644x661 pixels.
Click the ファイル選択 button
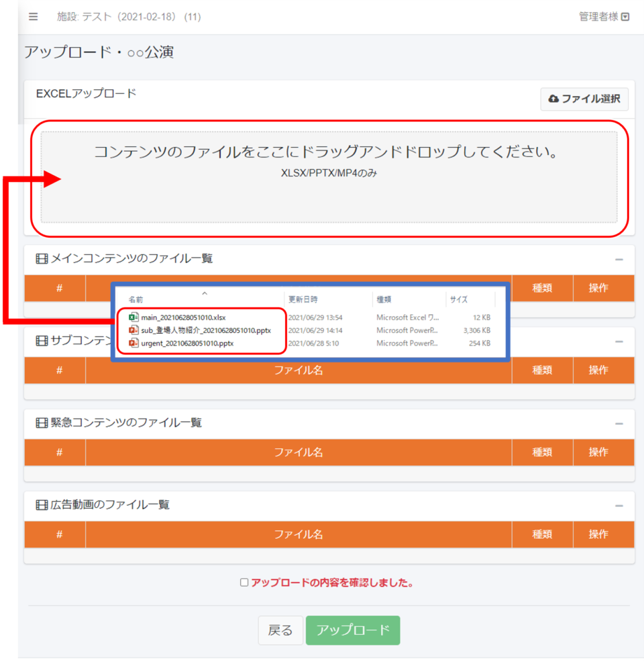(584, 99)
